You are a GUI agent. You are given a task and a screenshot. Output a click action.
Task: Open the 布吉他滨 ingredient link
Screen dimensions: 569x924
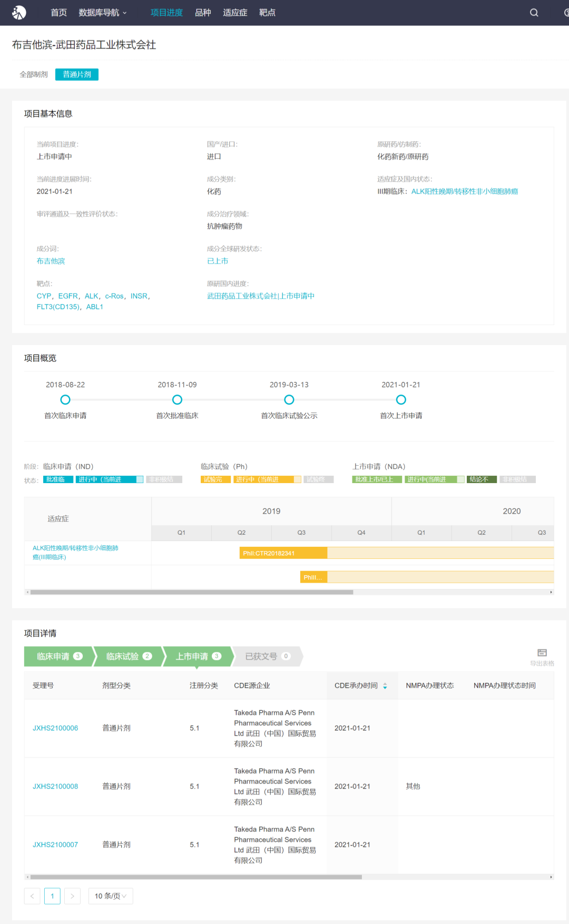point(51,261)
